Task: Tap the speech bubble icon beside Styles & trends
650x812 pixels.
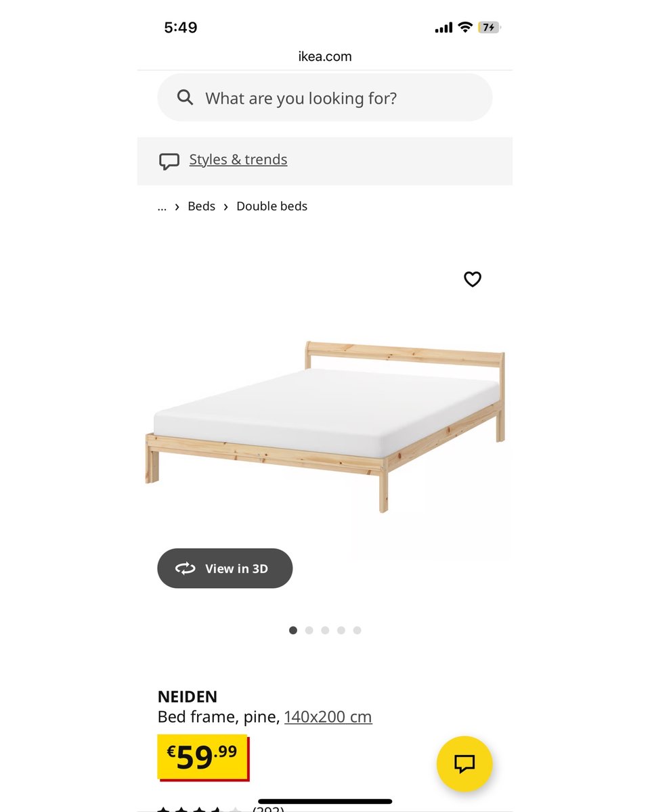Action: 169,160
